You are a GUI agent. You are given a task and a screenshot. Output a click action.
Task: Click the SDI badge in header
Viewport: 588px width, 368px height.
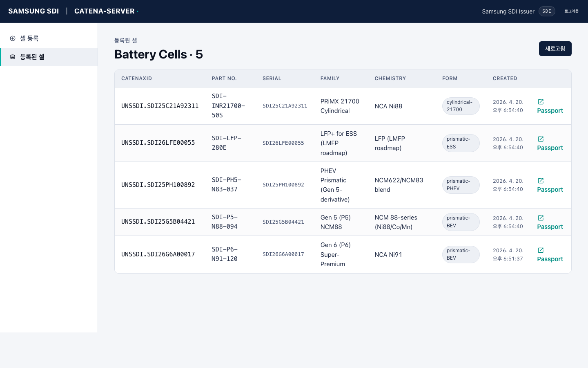[x=547, y=11]
